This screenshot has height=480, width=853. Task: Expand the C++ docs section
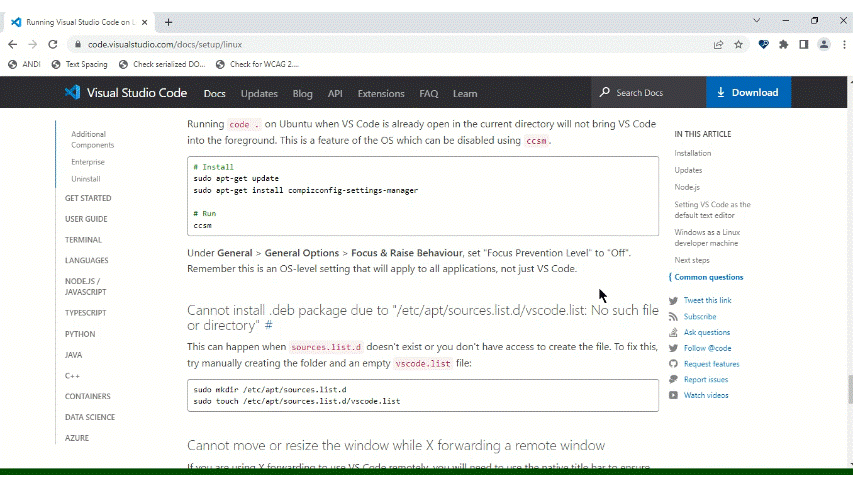pyautogui.click(x=72, y=376)
